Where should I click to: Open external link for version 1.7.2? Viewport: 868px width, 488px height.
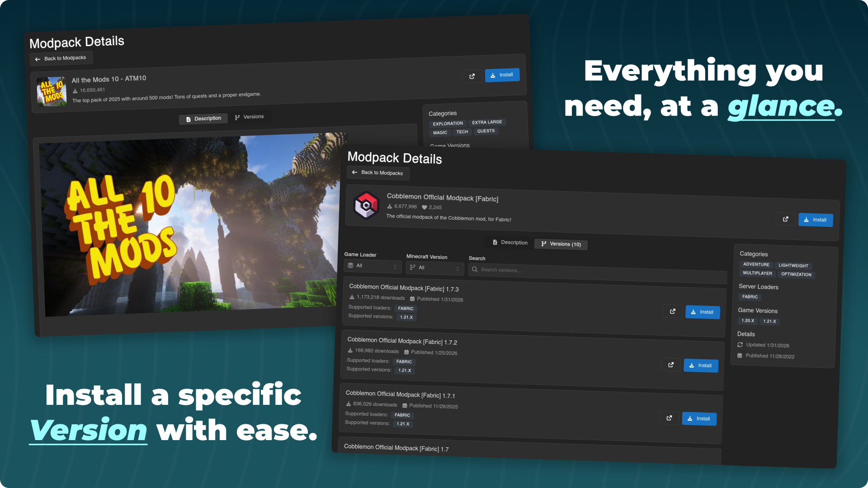(671, 365)
